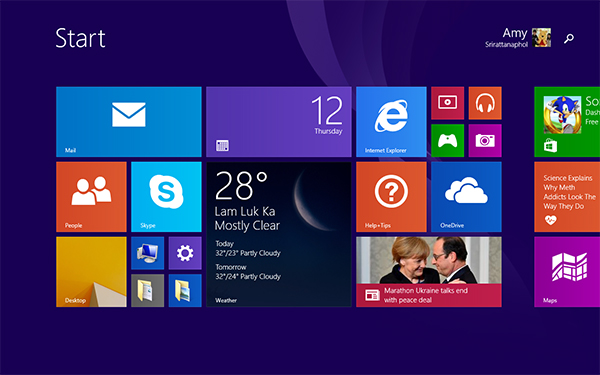The image size is (600, 375).
Task: Open the Video app tile
Action: pyautogui.click(x=447, y=103)
